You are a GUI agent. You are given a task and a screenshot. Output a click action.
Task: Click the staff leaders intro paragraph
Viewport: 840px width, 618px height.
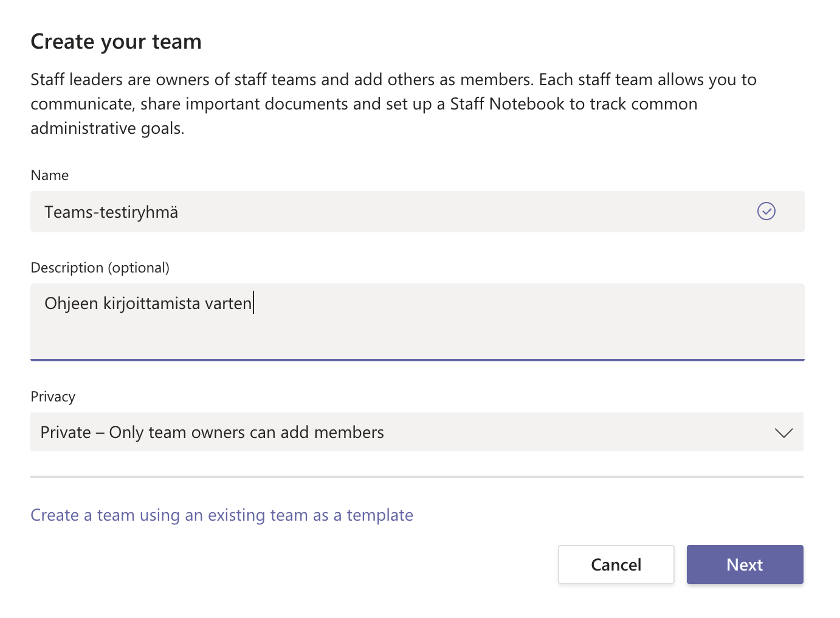pos(393,104)
